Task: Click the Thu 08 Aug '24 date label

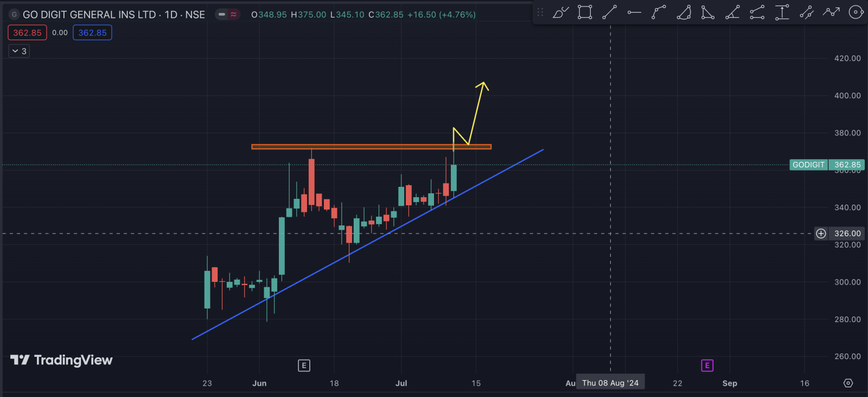Action: pyautogui.click(x=610, y=383)
